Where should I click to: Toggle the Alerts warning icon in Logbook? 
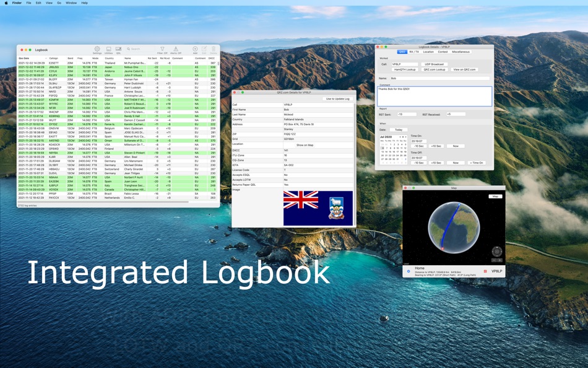[x=176, y=49]
